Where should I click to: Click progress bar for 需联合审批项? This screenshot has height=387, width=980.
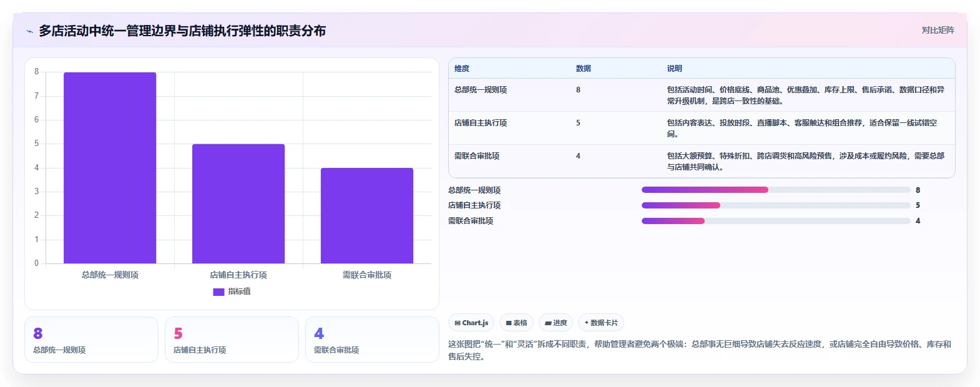coord(776,221)
